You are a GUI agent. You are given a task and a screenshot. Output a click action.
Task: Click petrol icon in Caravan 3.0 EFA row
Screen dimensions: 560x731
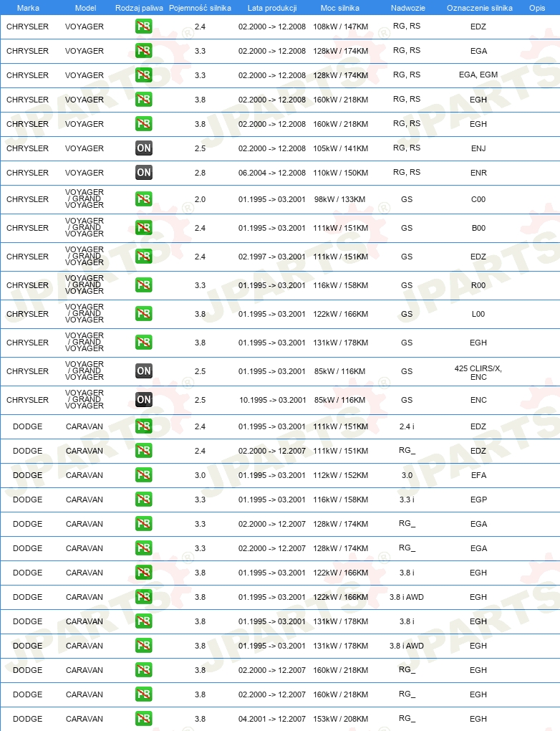pos(143,475)
